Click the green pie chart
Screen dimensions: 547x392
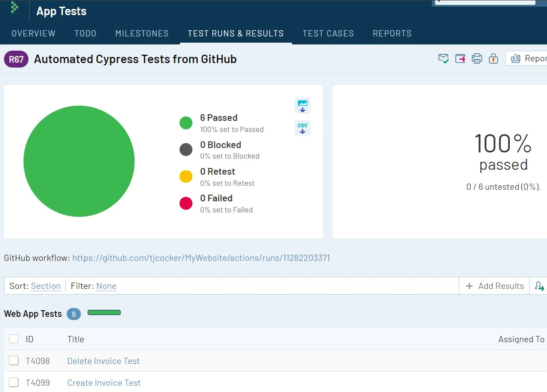coord(79,161)
